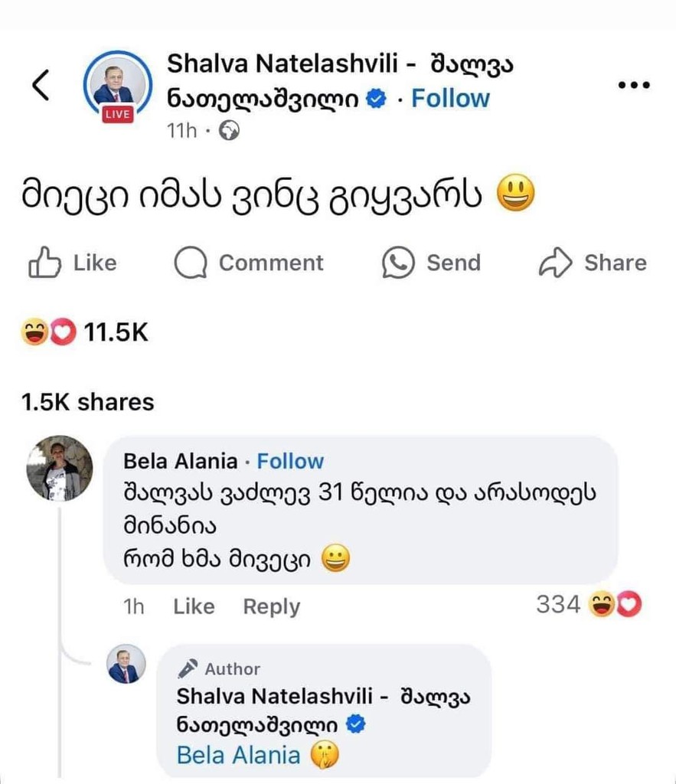Screen dimensions: 676x784
Task: Click the Bela Alania mention in author reply
Action: [x=239, y=755]
